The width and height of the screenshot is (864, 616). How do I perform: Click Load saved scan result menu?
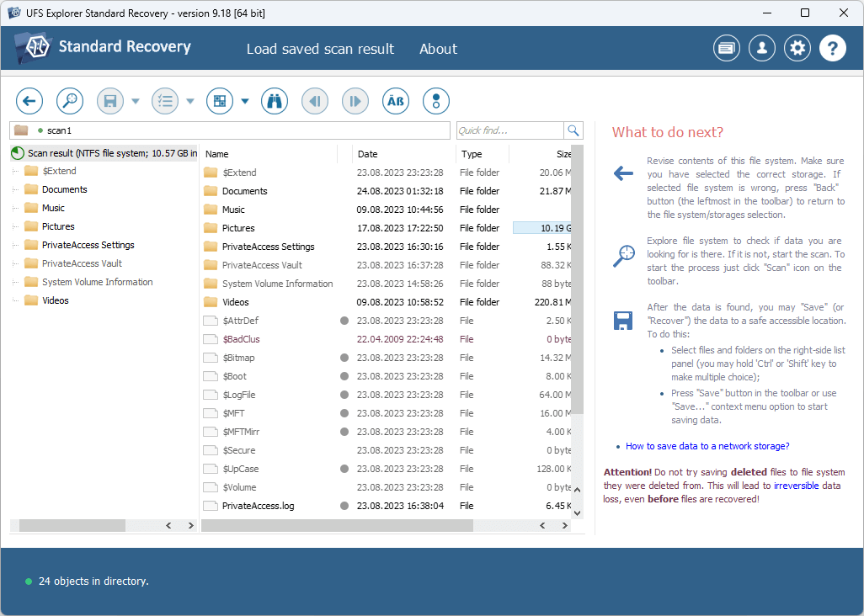click(320, 49)
